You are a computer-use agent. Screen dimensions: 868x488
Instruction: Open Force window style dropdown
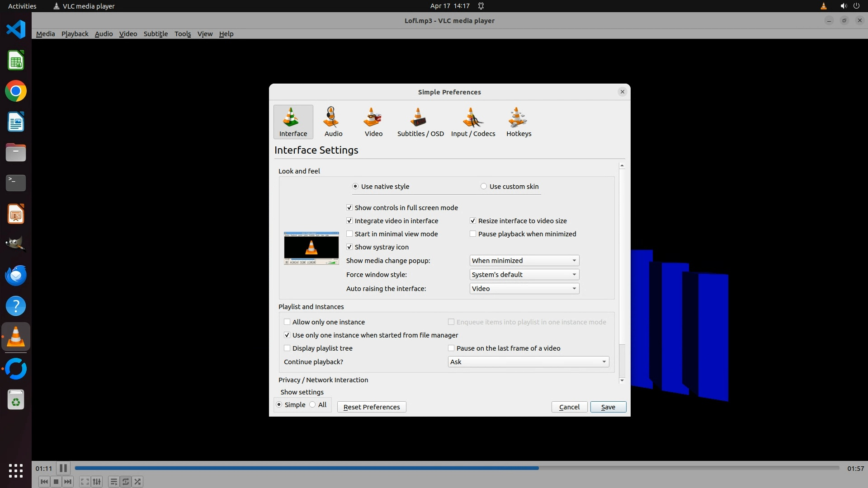524,275
